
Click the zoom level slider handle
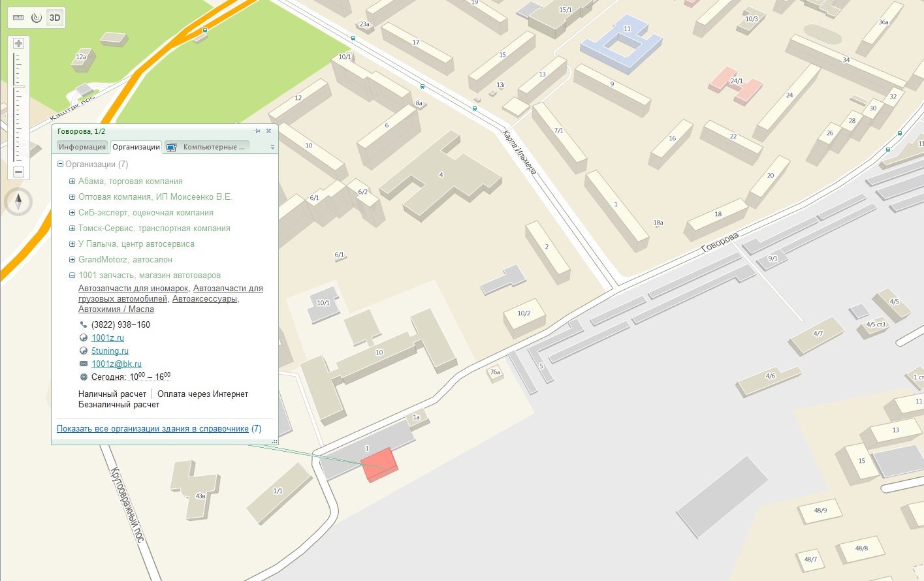tap(18, 86)
